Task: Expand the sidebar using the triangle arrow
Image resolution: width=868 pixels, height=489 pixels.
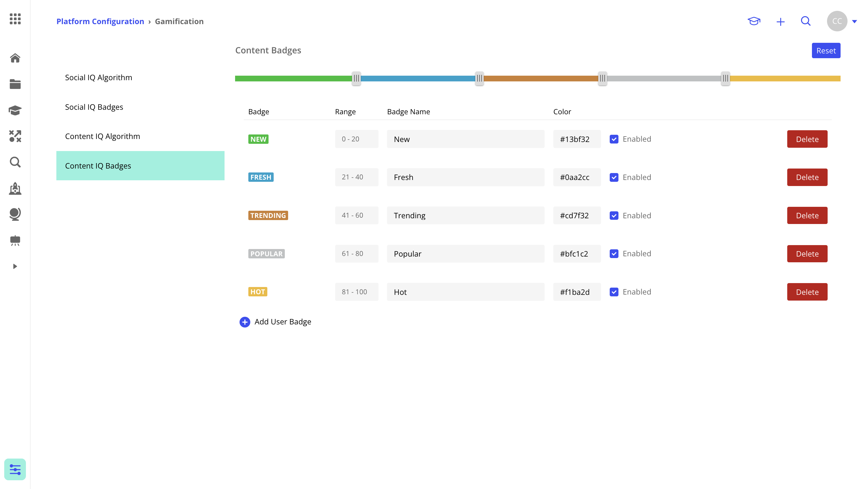Action: pos(15,266)
